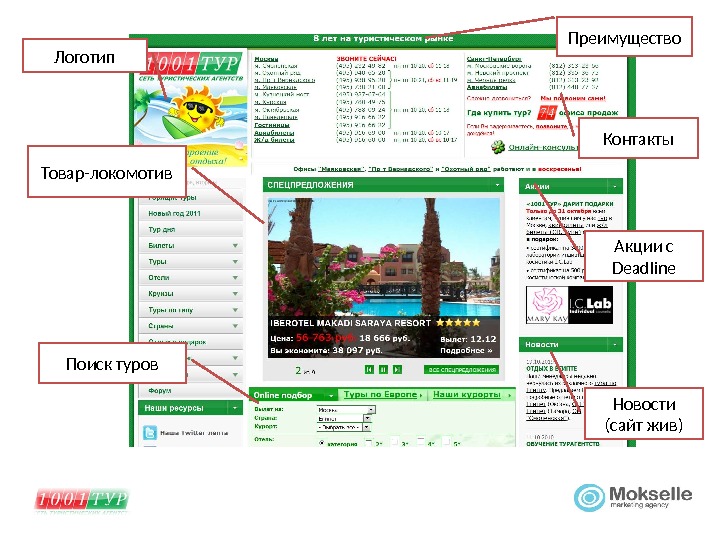Skip to next special offer slide
Screen dimensions: 720x540
[x=397, y=370]
